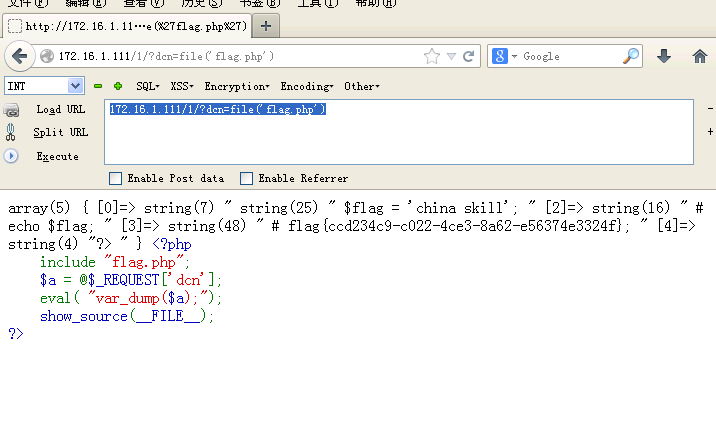The height and width of the screenshot is (434, 716).
Task: Click the green plus HackBar icon
Action: (x=118, y=86)
